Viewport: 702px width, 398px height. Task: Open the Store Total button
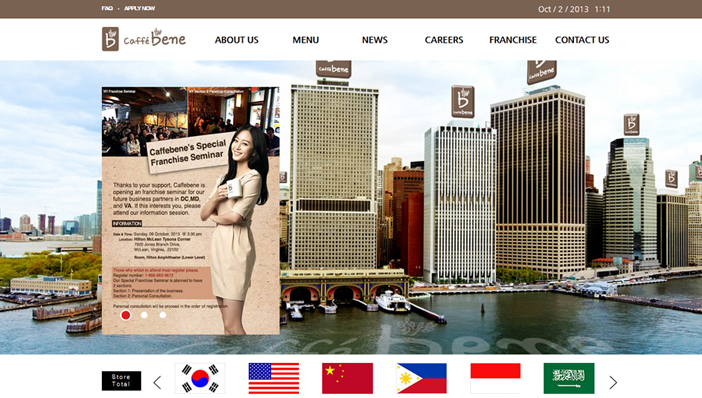click(x=121, y=381)
